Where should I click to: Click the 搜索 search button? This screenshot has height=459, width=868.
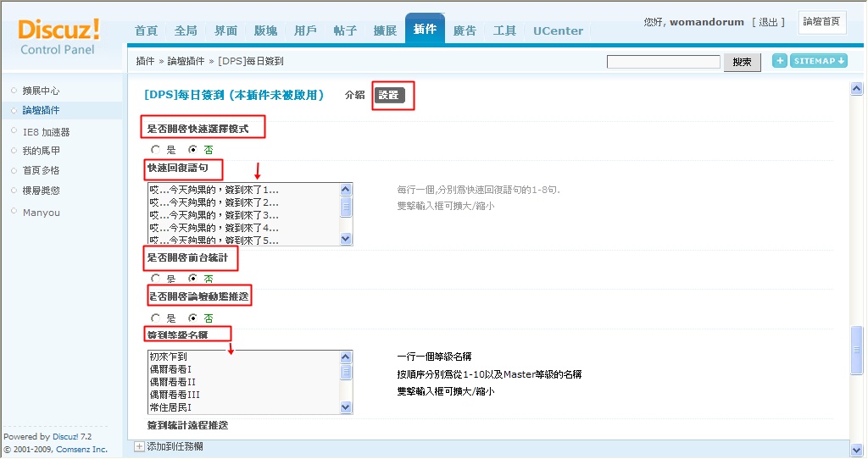pos(742,62)
